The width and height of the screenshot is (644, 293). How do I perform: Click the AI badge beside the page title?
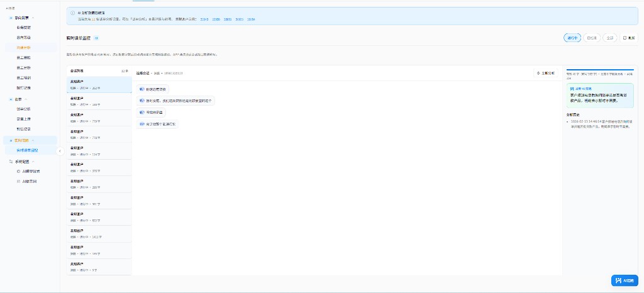tap(96, 38)
